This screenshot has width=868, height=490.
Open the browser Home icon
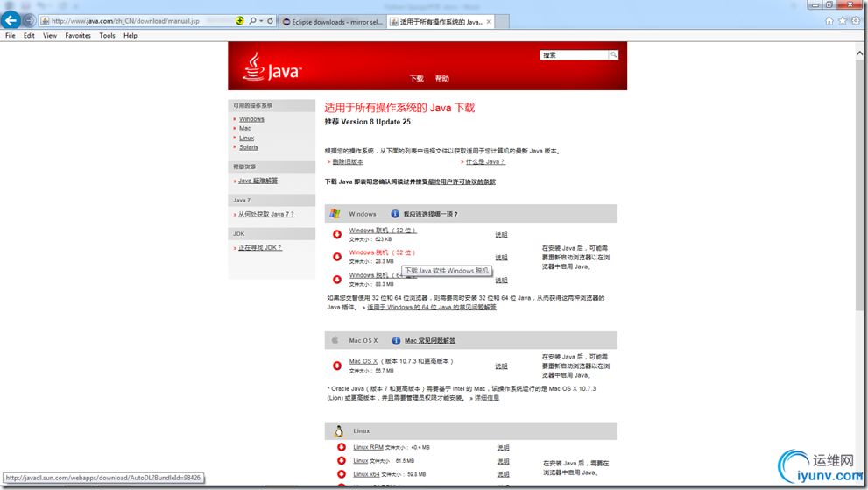click(829, 20)
